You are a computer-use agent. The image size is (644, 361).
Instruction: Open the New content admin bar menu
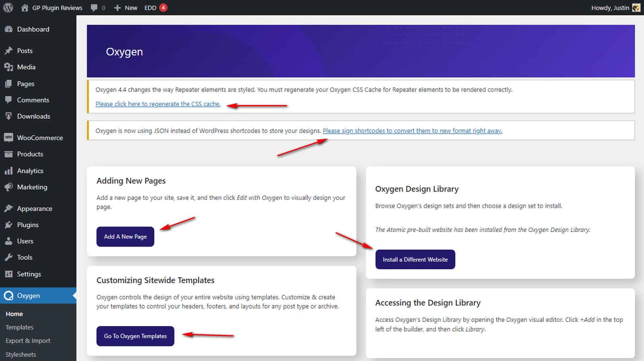pyautogui.click(x=126, y=8)
